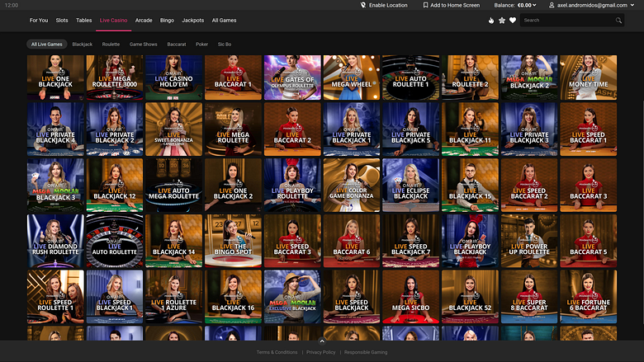Viewport: 644px width, 362px height.
Task: Select the Live Casino tab
Action: (x=113, y=20)
